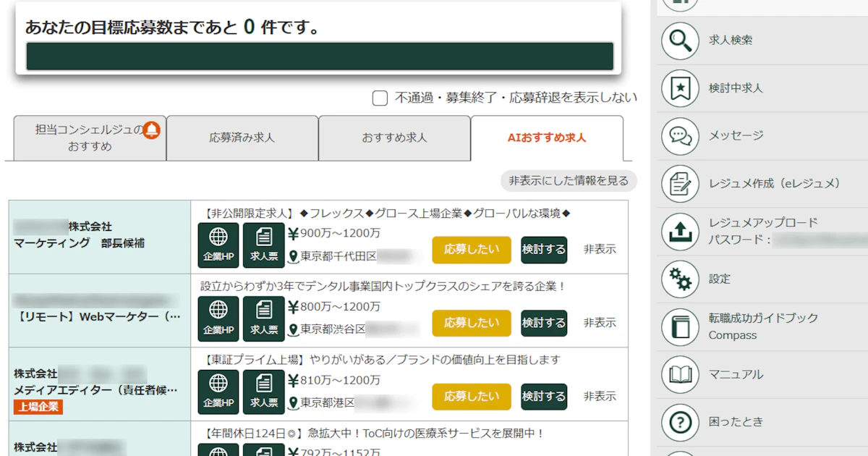Open 転職成功ガイドブック Compass link

tap(763, 326)
